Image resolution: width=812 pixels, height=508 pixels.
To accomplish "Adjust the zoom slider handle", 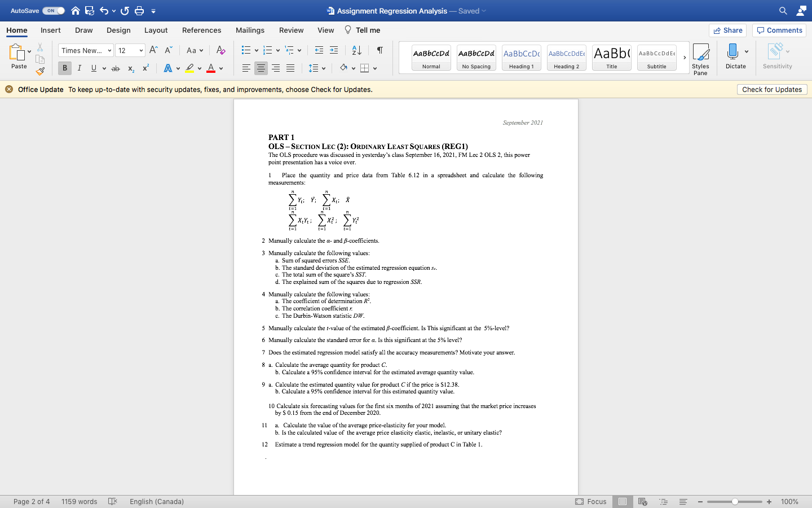I will click(x=735, y=501).
